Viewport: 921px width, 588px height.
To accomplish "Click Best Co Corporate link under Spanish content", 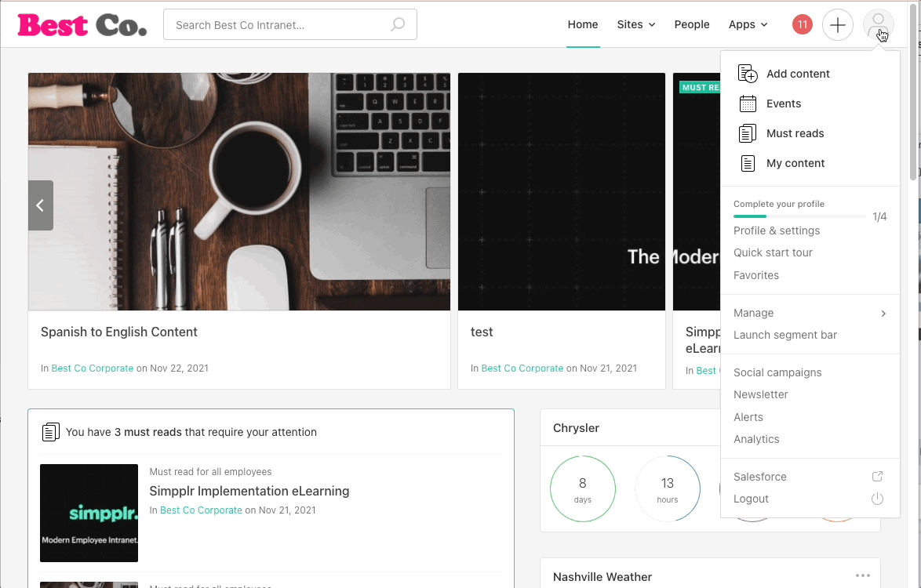I will [93, 368].
